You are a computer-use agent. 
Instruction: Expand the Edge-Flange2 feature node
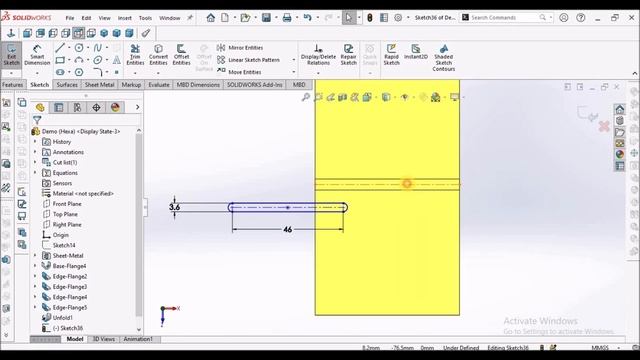(x=35, y=276)
